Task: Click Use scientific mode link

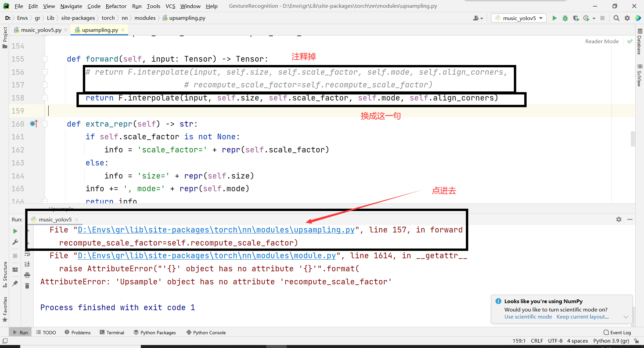Action: [528, 317]
